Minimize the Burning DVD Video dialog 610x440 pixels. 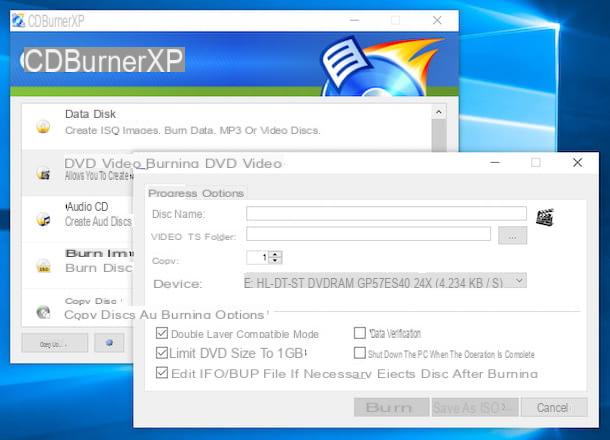[495, 162]
